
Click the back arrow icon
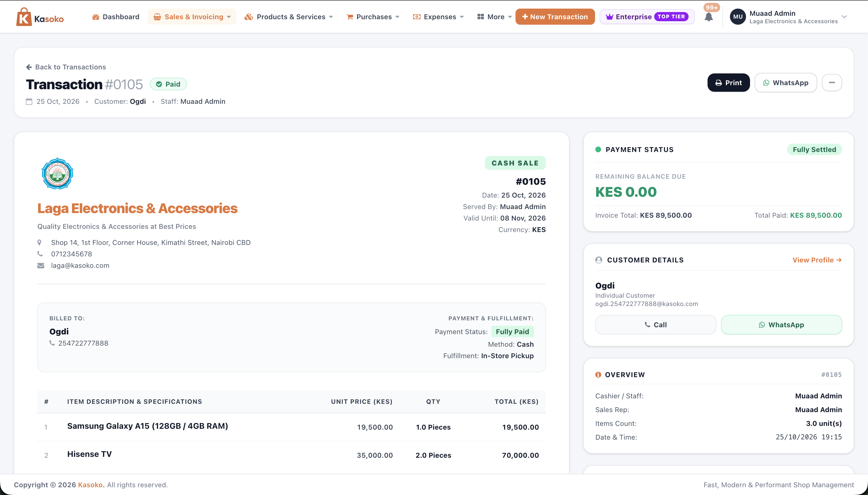[x=29, y=67]
